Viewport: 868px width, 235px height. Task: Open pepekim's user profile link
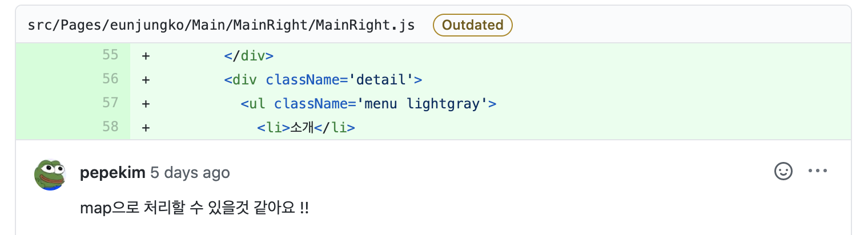pos(113,173)
